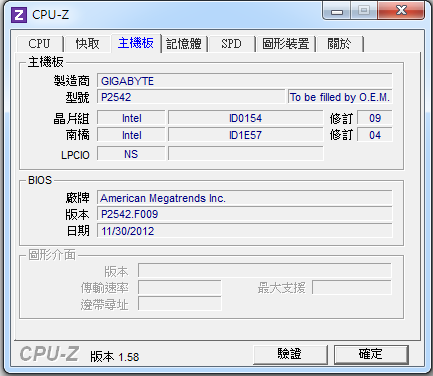Click the empty LPCIO model field
433x376 pixels.
pos(245,154)
